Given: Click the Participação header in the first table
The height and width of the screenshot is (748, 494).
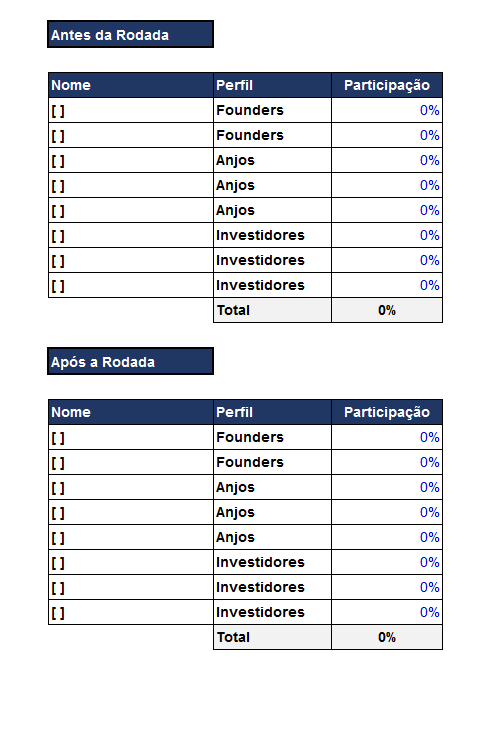Looking at the screenshot, I should [x=387, y=85].
